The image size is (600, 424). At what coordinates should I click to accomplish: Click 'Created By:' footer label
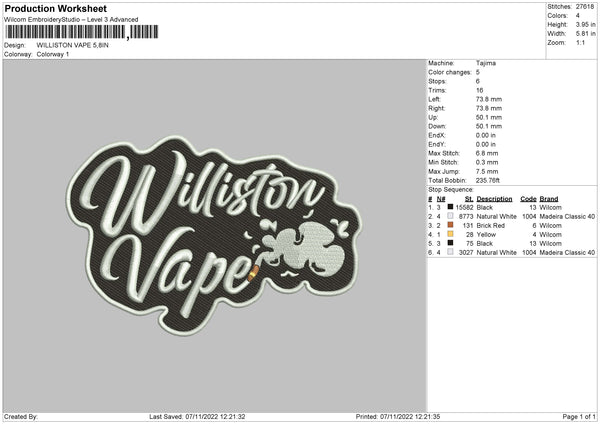[x=21, y=417]
